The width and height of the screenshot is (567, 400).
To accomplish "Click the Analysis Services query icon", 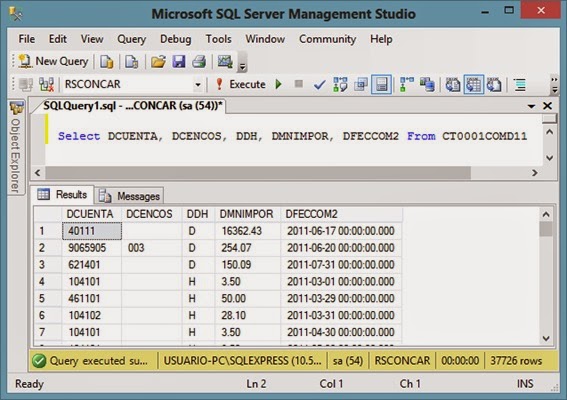I will [132, 62].
